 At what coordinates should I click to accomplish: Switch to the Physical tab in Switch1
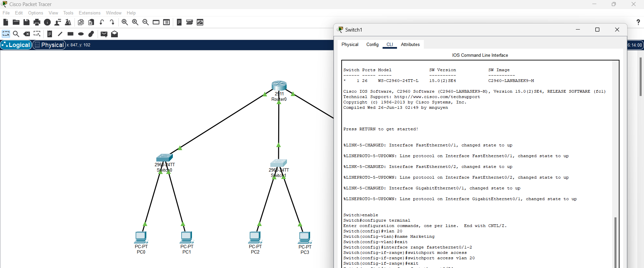pos(350,44)
